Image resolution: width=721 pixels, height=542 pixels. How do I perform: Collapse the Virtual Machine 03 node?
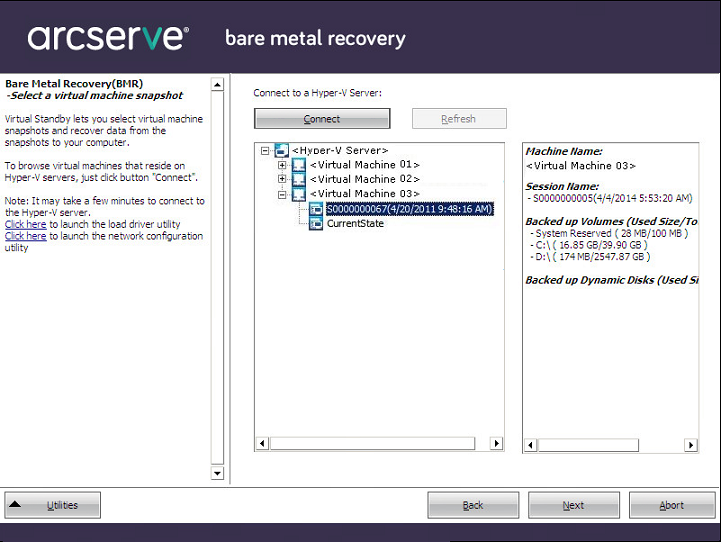coord(283,195)
